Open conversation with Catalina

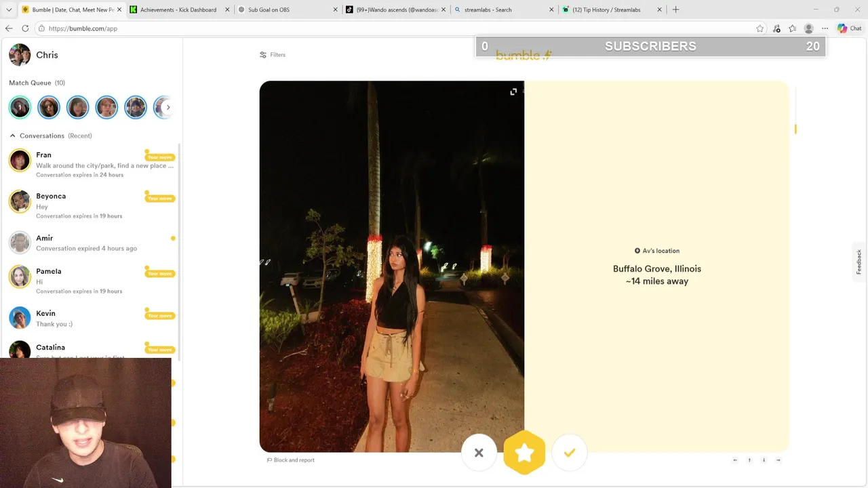coord(92,350)
